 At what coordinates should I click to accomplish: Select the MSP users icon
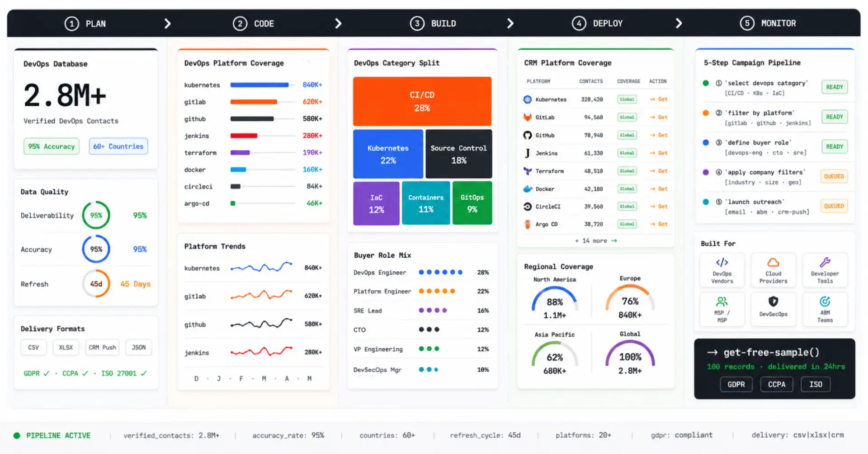tap(722, 302)
